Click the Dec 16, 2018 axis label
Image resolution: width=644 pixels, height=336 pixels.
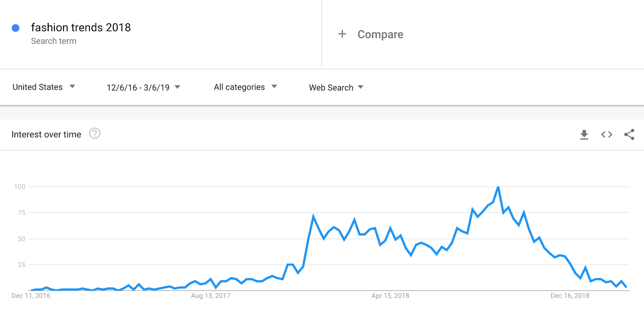click(x=570, y=296)
